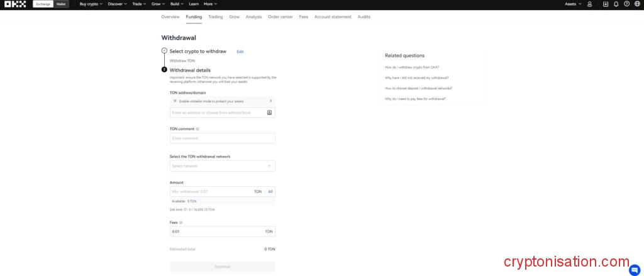Select All for withdrawal amount
The height and width of the screenshot is (276, 644).
[270, 191]
